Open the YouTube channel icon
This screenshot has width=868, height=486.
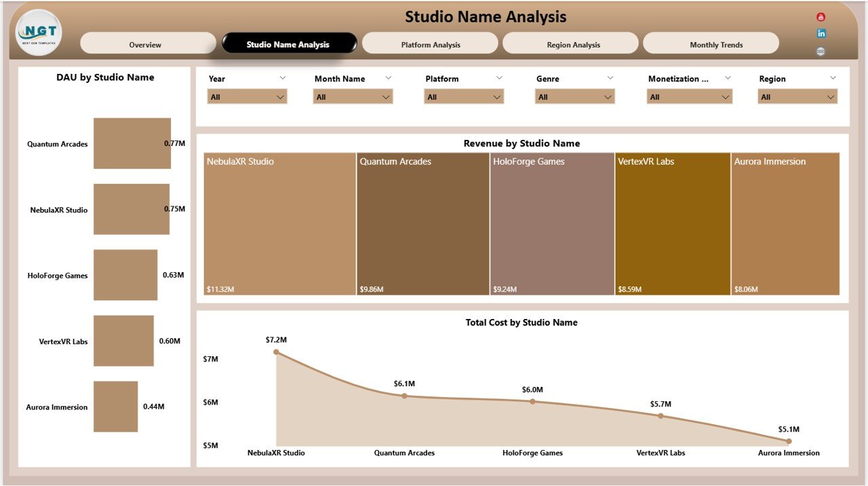coord(821,16)
